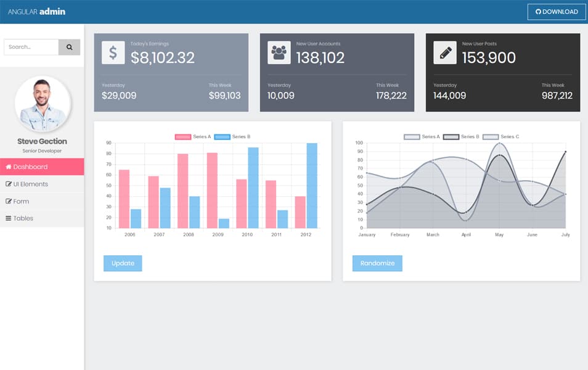Click the Randomize button below the line chart

pos(377,263)
